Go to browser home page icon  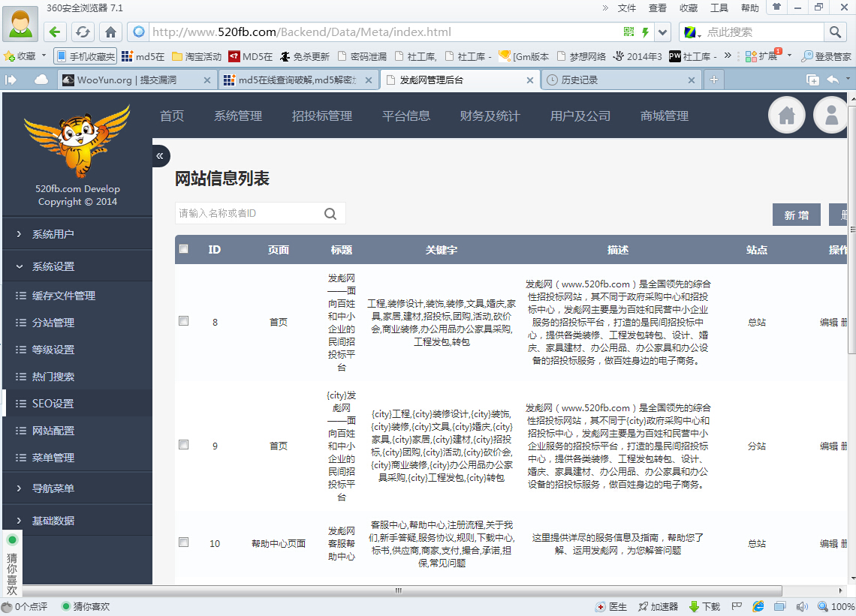click(x=111, y=32)
